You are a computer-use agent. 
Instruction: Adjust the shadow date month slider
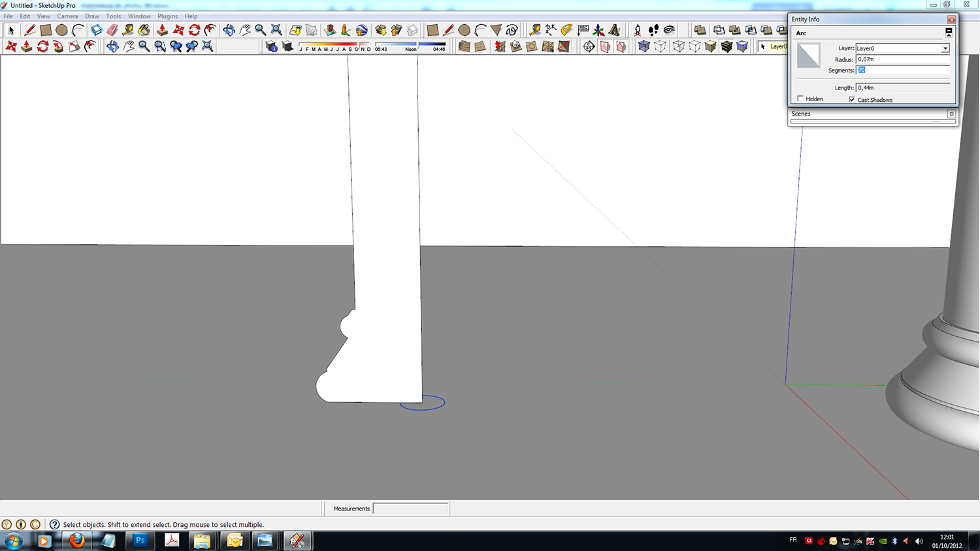click(x=335, y=44)
